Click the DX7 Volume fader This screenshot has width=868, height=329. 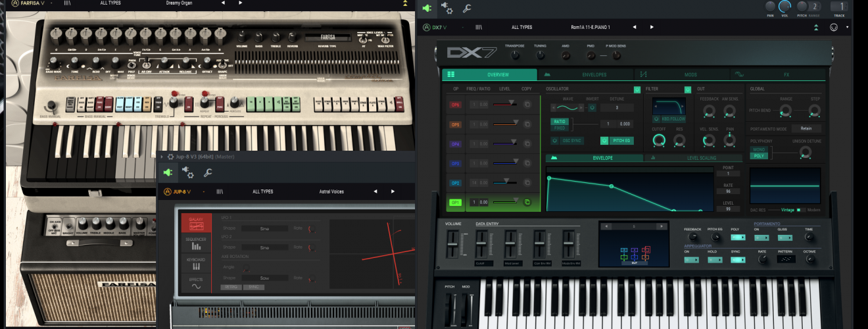pyautogui.click(x=453, y=245)
